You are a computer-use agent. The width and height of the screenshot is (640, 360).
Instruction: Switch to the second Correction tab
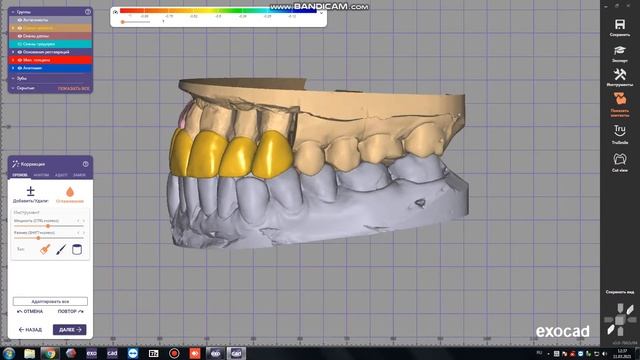pyautogui.click(x=41, y=175)
